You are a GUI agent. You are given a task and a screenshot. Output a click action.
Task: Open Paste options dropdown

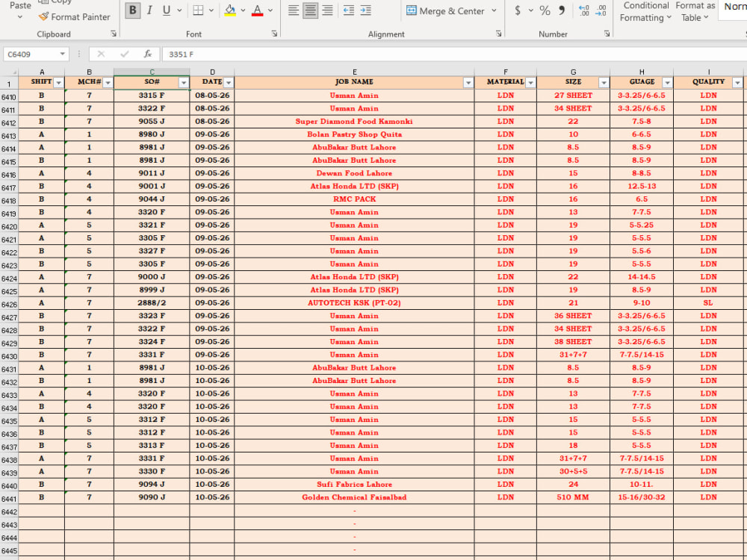coord(20,17)
